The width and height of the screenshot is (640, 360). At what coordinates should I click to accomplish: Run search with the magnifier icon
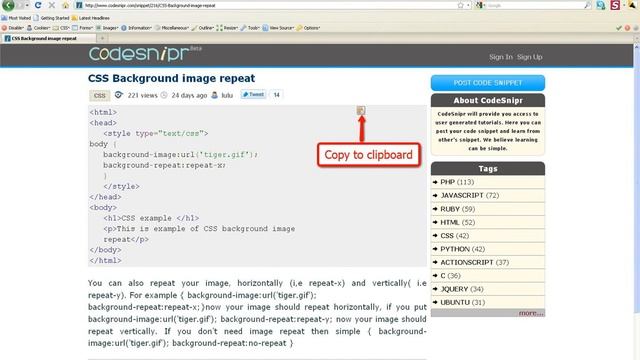587,5
